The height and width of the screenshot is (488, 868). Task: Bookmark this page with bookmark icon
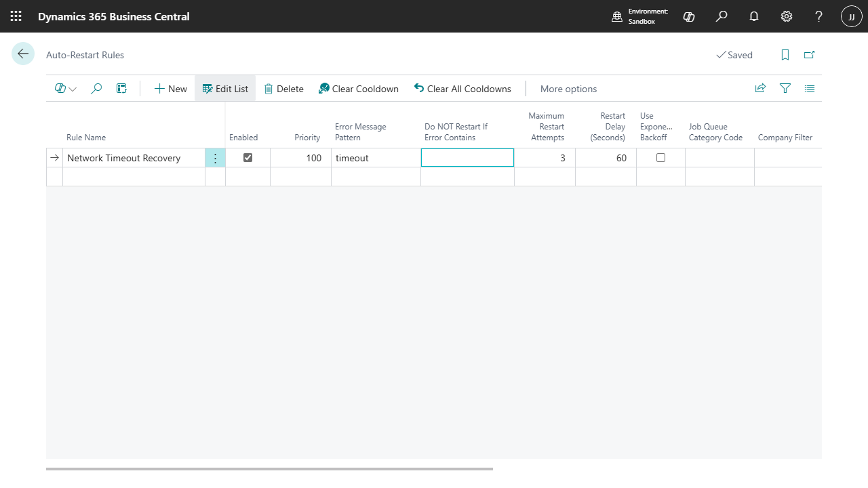click(785, 55)
